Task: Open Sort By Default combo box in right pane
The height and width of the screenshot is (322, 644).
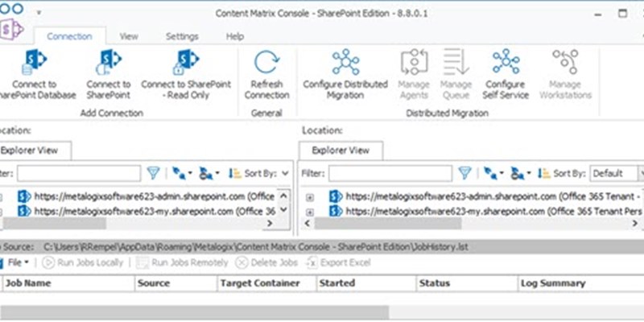Action: [617, 173]
